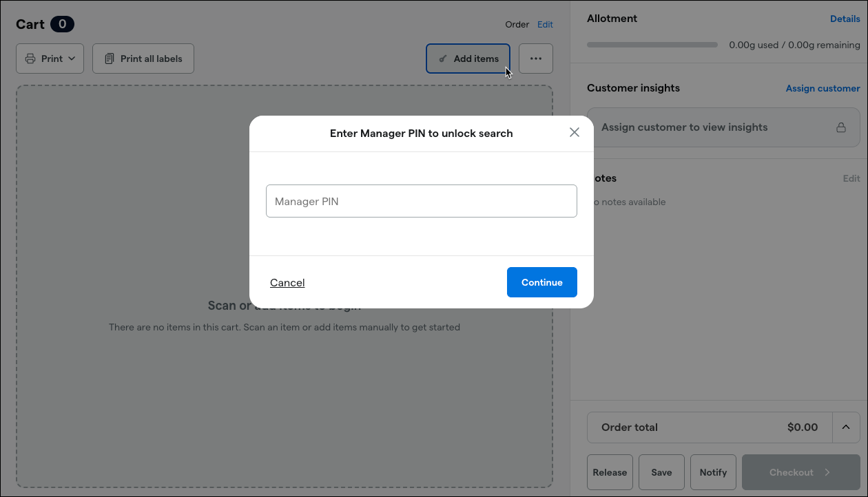Edit the notes section

point(851,178)
